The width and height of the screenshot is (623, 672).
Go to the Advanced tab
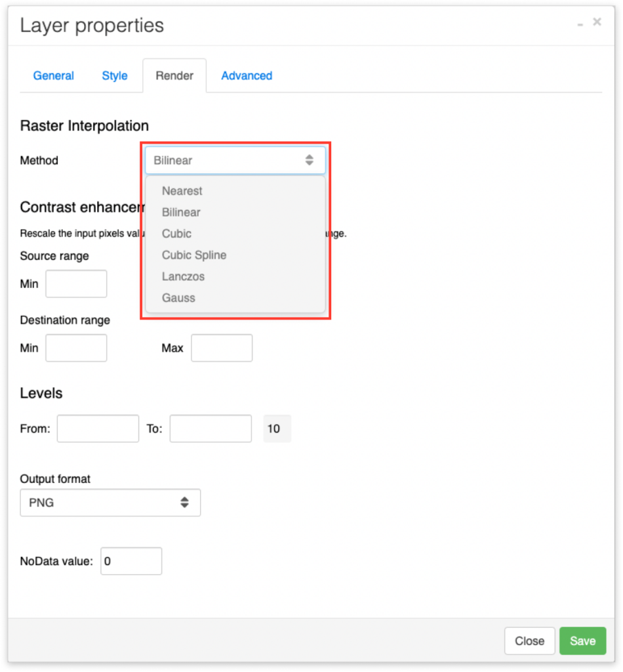[x=247, y=75]
